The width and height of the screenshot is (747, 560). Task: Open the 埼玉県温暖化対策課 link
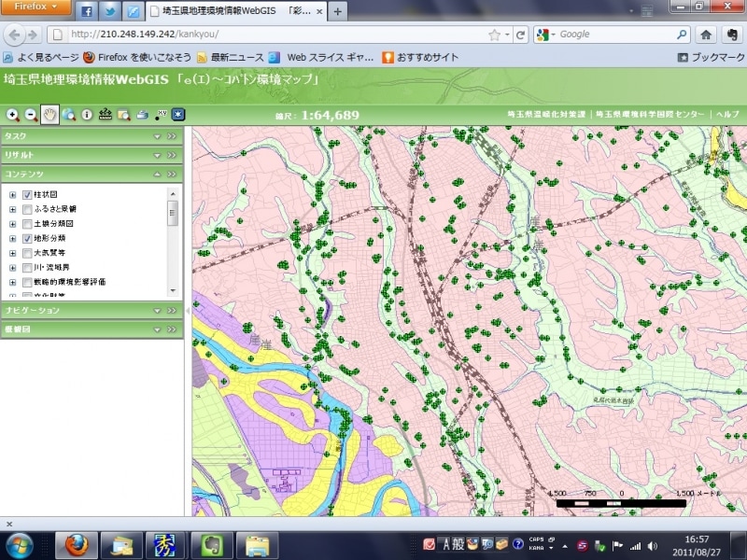click(x=545, y=114)
